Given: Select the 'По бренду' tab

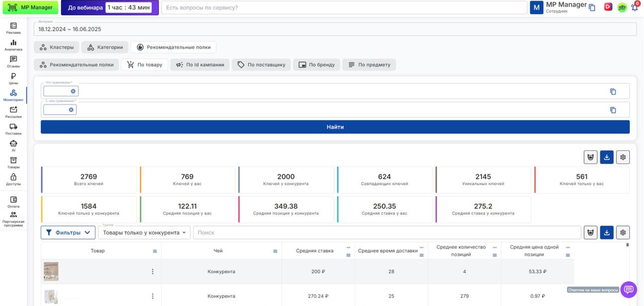Looking at the screenshot, I should [x=316, y=65].
